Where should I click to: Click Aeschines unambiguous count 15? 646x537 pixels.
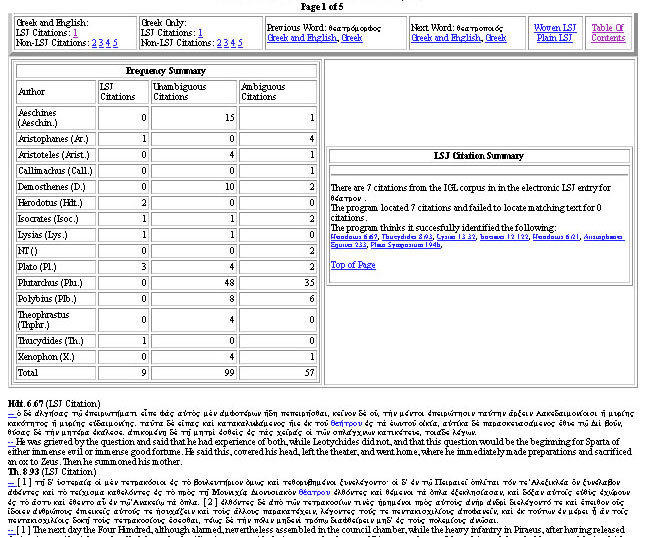pyautogui.click(x=230, y=118)
